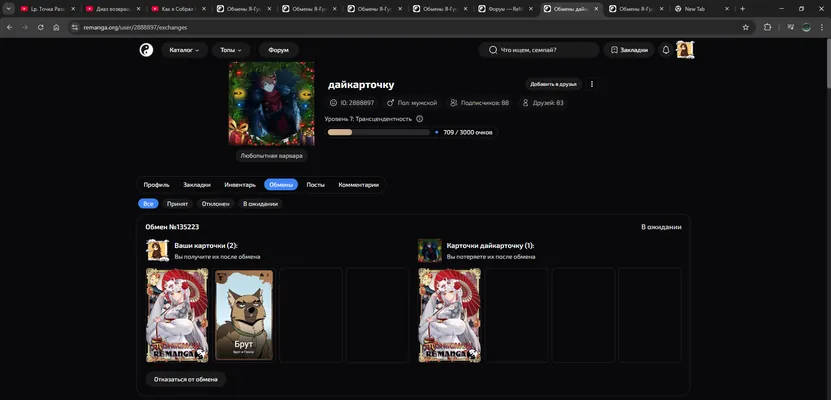This screenshot has height=400, width=831.
Task: Go back in the browser
Action: click(x=10, y=27)
